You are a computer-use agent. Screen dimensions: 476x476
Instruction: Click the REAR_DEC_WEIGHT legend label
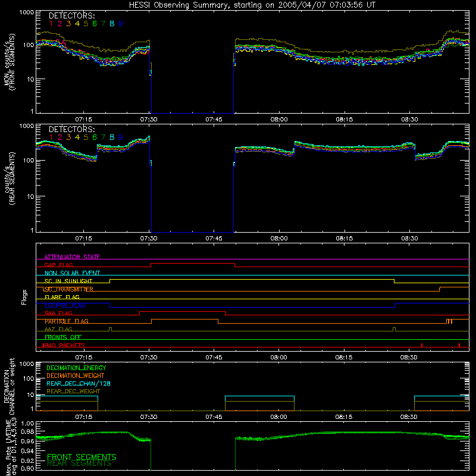tap(73, 392)
